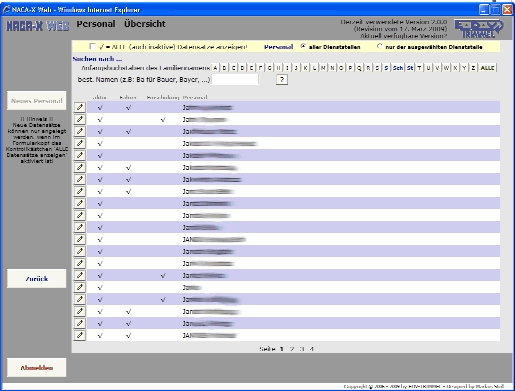Click the 'Suchen nach ...' heading
515x391 pixels.
(97, 59)
